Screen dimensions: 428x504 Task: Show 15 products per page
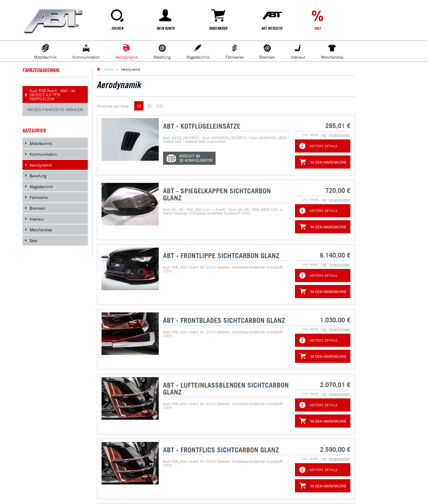tap(139, 106)
